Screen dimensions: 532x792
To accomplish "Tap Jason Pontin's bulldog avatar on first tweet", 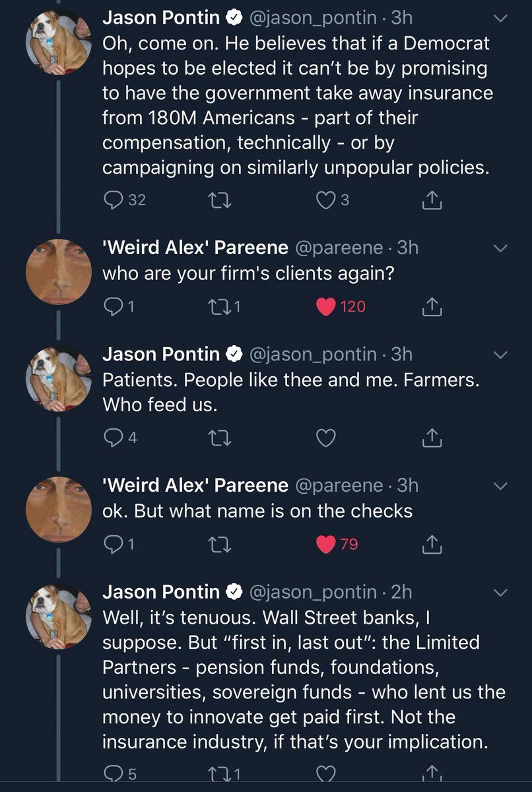I will (x=58, y=42).
